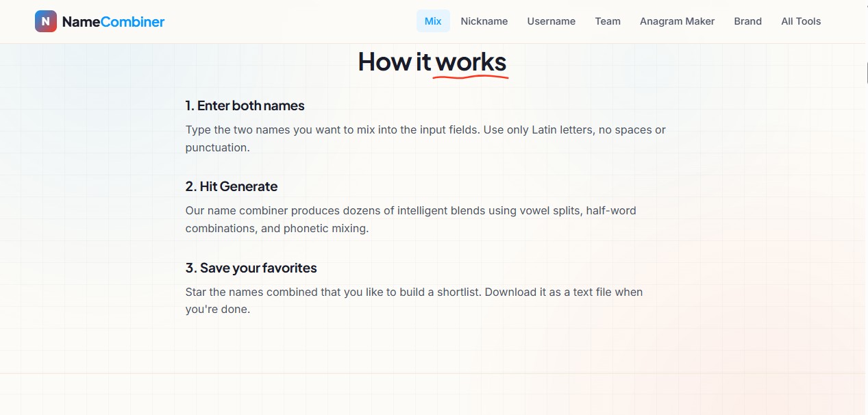Show All Tools in the header
The height and width of the screenshot is (415, 868).
tap(801, 21)
